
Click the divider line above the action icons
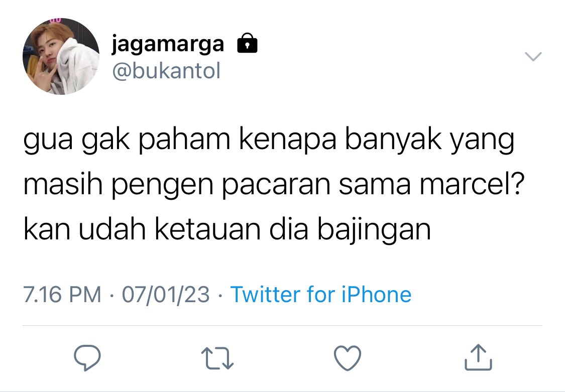[x=282, y=325]
